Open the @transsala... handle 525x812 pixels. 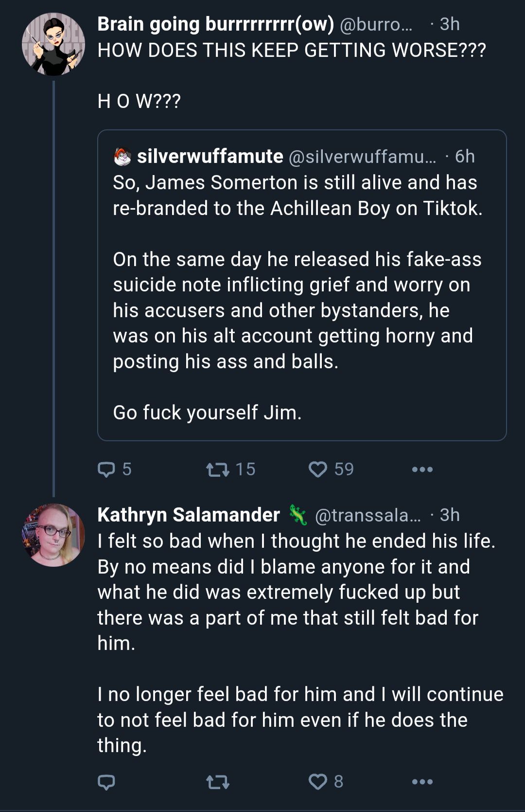pos(368,515)
